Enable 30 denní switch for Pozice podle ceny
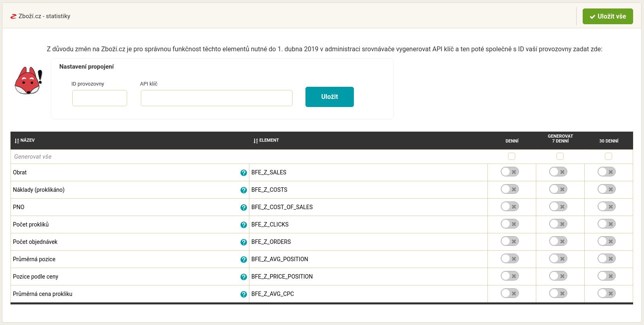 [606, 276]
